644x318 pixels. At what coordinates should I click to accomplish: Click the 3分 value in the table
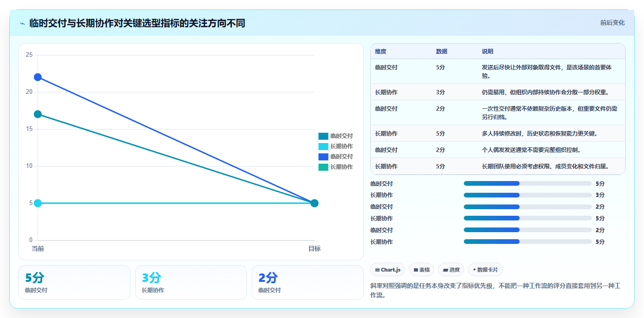tap(440, 92)
